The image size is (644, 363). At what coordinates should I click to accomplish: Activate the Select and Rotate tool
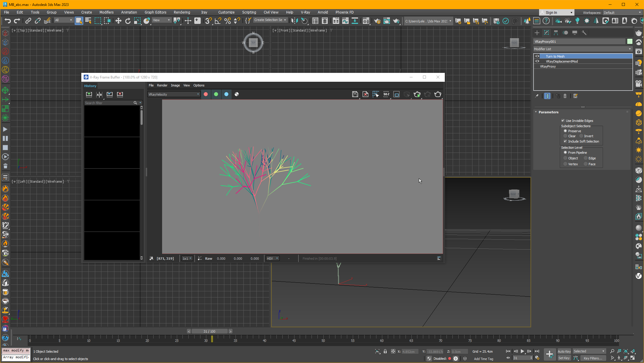[128, 21]
